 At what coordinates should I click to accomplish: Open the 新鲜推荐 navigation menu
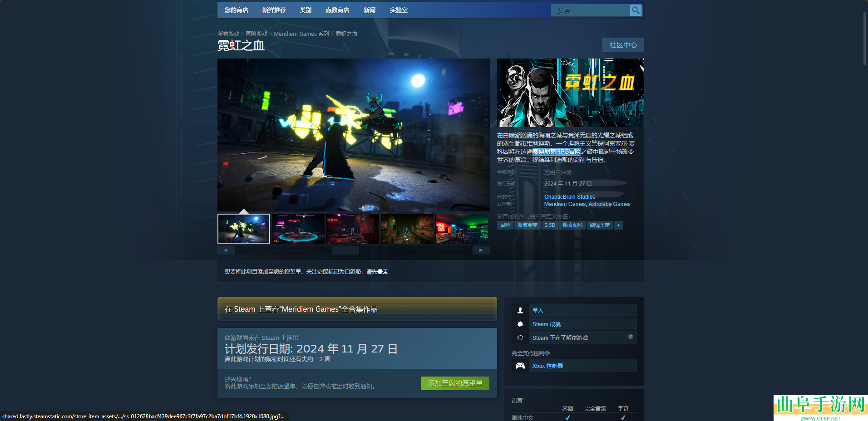click(274, 10)
